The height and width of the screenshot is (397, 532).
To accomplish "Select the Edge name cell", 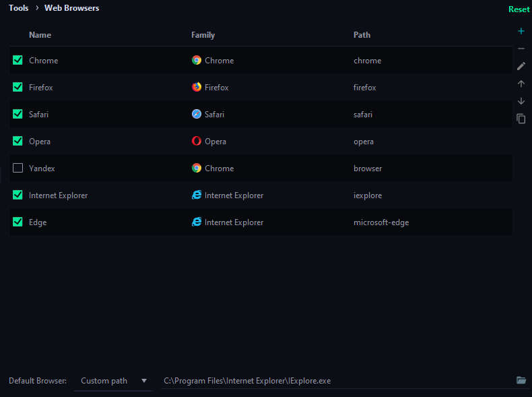I will pos(38,222).
